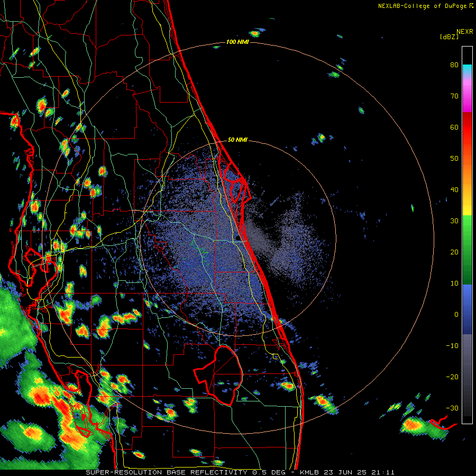This screenshot has height=476, width=476.
Task: Click the "40" value on the dBZ scale
Action: coord(454,190)
